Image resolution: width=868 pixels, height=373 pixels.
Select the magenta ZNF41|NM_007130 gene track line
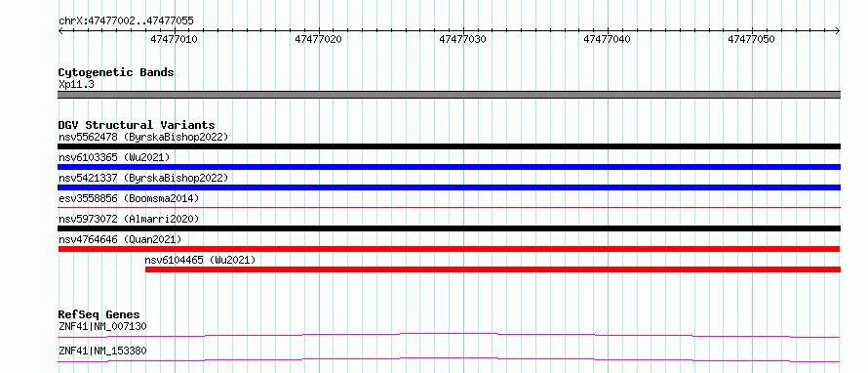449,335
